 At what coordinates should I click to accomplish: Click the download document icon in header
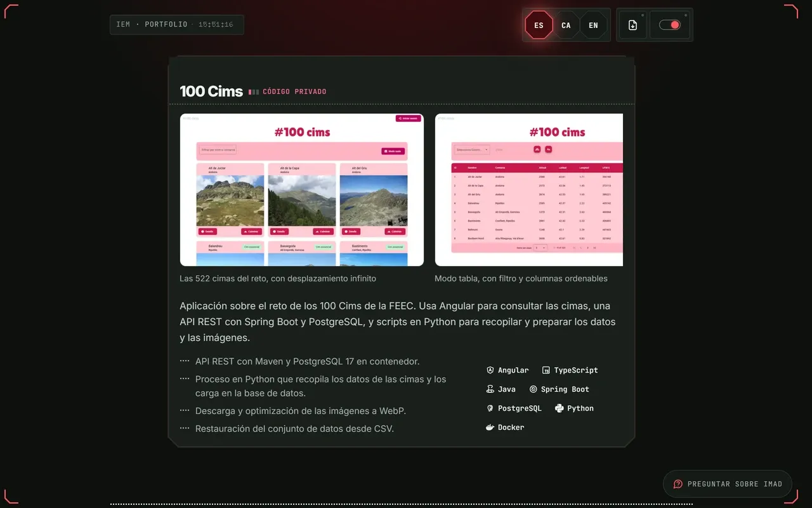coord(632,25)
